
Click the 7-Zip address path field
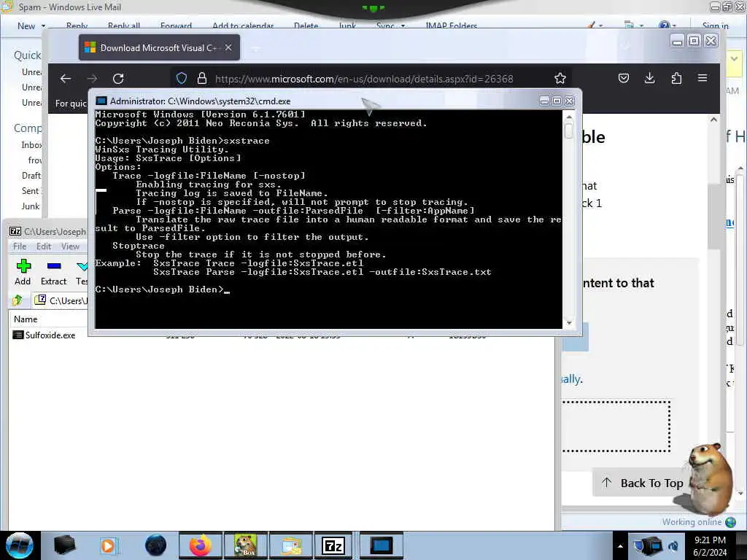coord(61,300)
